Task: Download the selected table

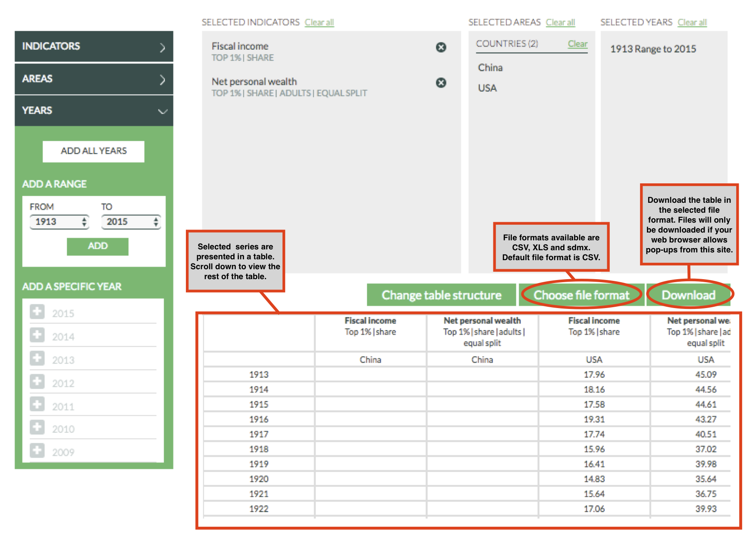Action: click(688, 295)
